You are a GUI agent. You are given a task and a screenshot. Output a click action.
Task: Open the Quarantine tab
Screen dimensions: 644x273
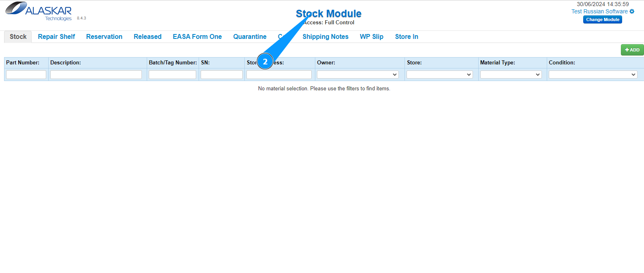click(x=250, y=36)
